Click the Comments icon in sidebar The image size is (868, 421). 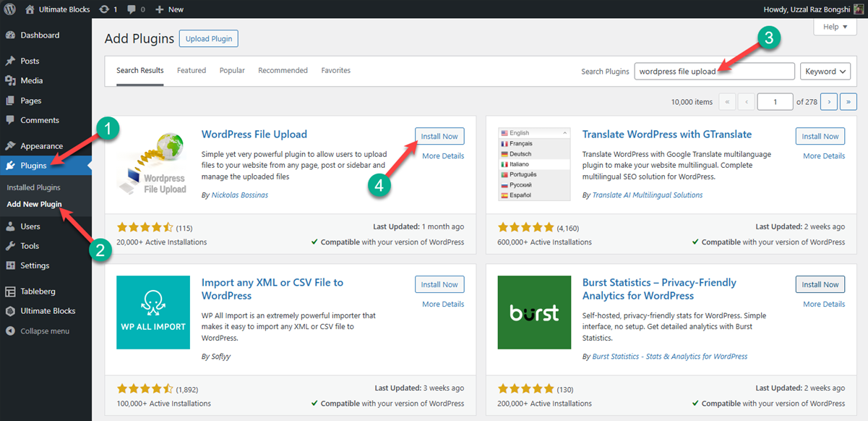(10, 120)
